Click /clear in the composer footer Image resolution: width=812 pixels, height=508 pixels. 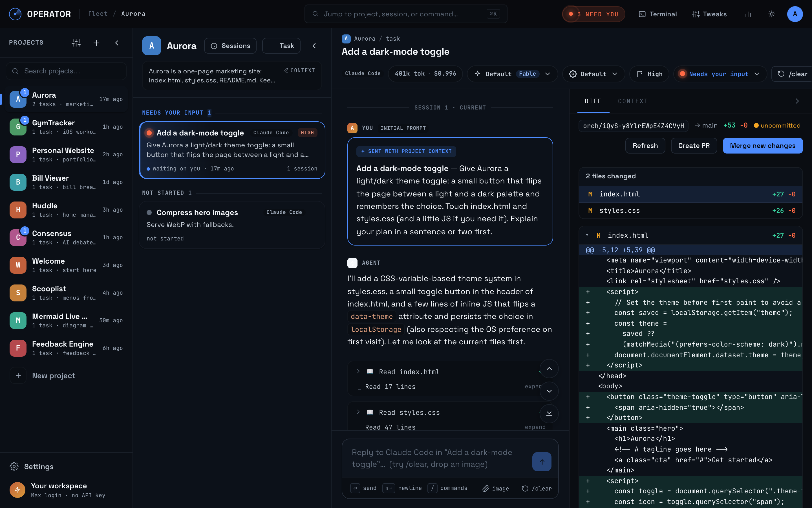pos(537,488)
